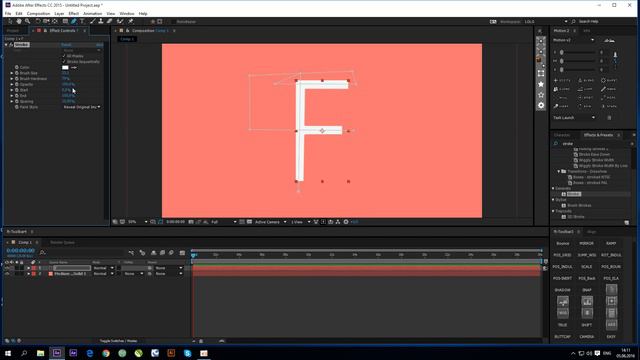Click the trash icon in Motion 2 panel
The height and width of the screenshot is (360, 640).
coord(609,118)
